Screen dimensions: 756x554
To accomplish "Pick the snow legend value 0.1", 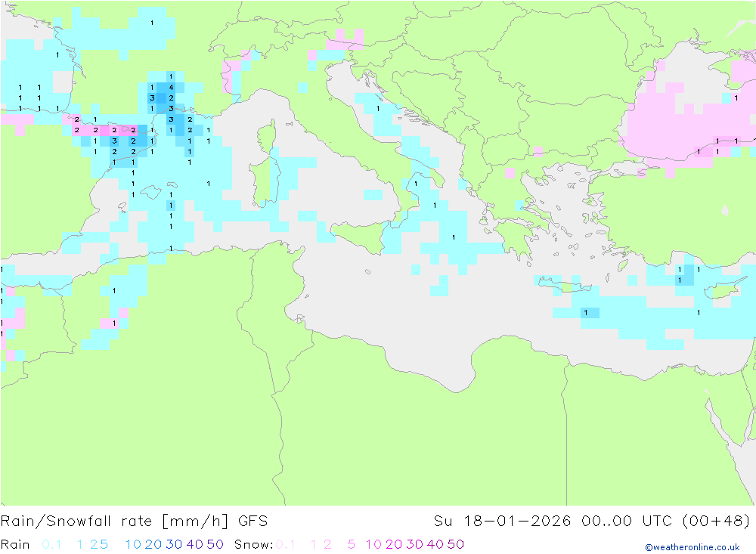I will click(x=286, y=544).
